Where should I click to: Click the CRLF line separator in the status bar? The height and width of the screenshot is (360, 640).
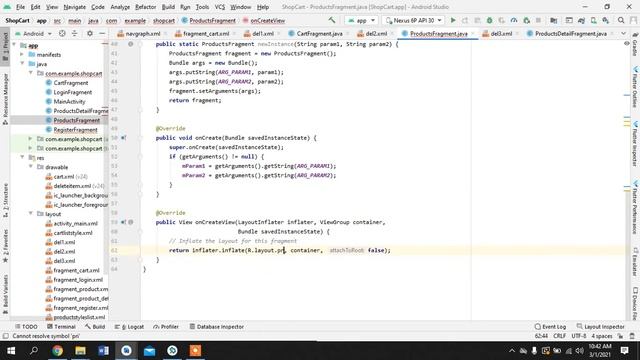coord(559,336)
